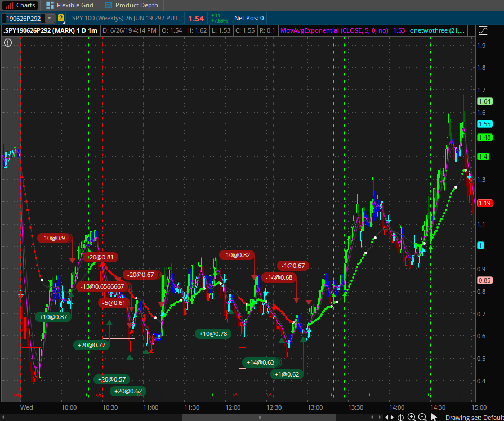Switch to the Charts tab
The height and width of the screenshot is (421, 504).
(20, 5)
